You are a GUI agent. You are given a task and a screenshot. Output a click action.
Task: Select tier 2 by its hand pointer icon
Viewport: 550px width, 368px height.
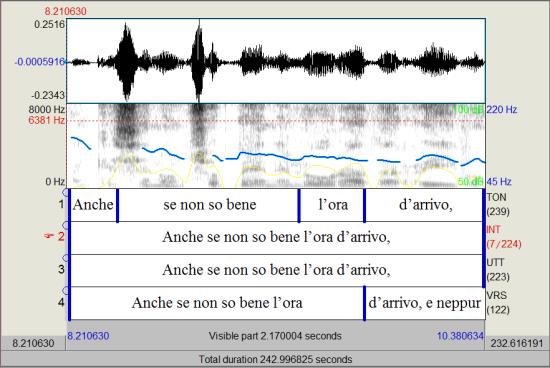coord(49,236)
